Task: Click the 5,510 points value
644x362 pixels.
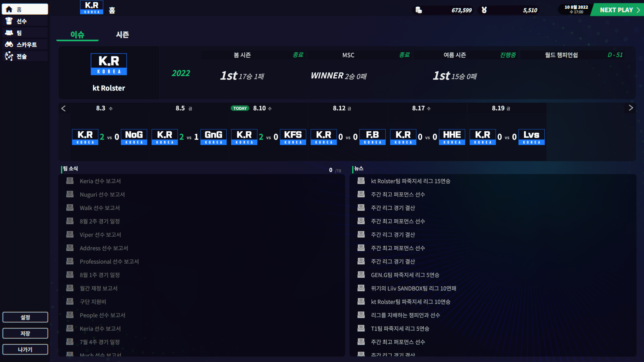Action: (530, 10)
